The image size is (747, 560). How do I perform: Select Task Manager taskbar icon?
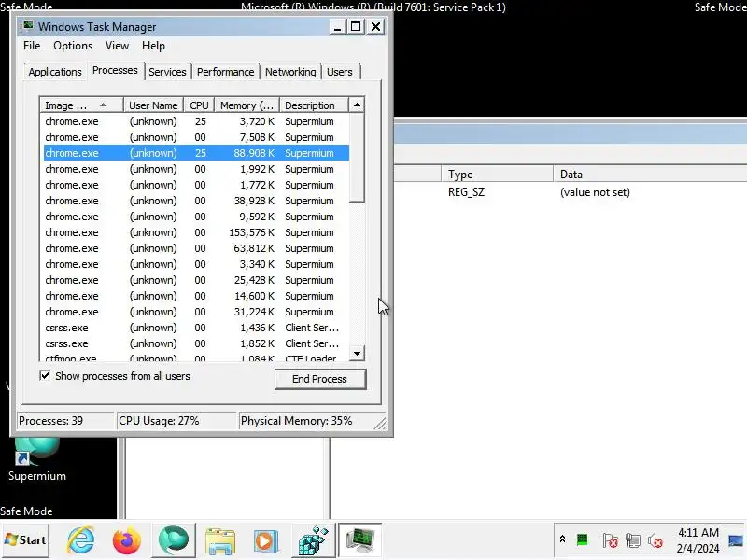pos(360,540)
